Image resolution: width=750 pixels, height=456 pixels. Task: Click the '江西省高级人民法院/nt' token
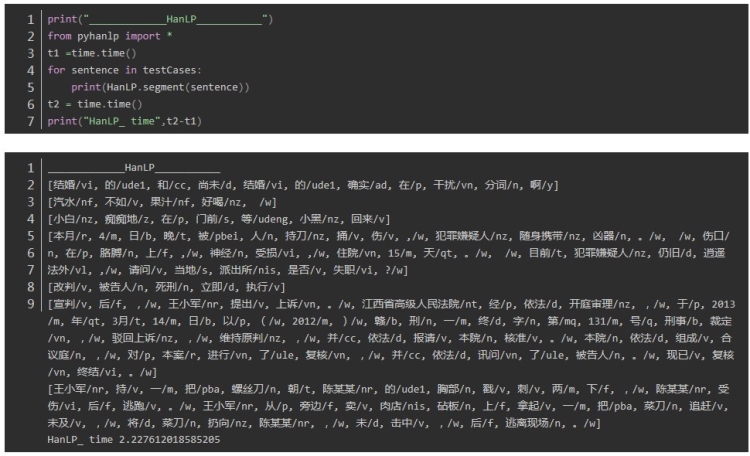coord(420,304)
